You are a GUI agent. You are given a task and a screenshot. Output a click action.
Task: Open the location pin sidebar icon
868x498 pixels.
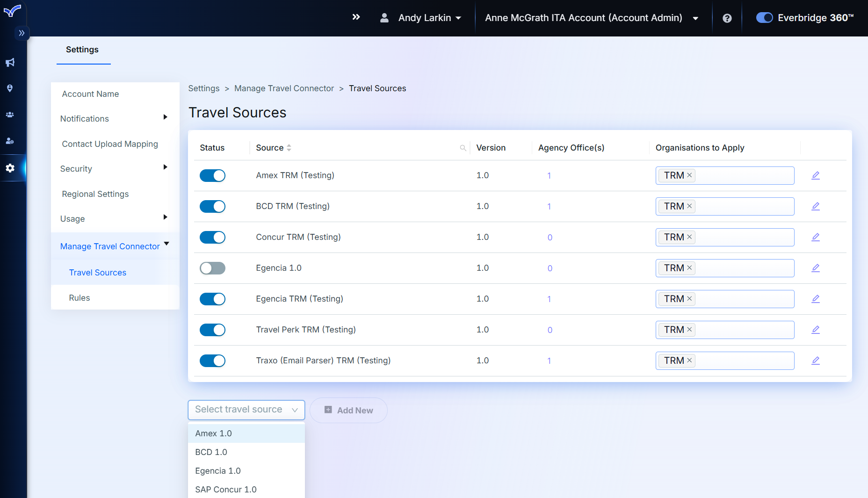[10, 88]
